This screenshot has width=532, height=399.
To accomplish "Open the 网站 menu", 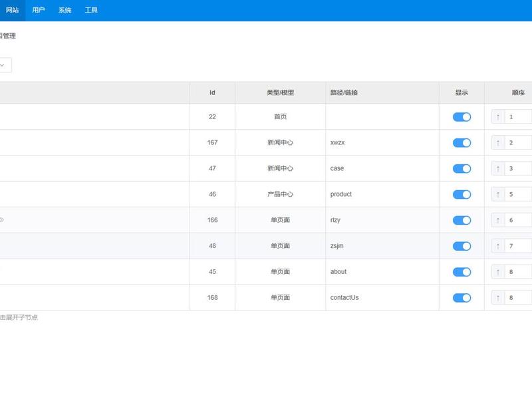I will (12, 10).
